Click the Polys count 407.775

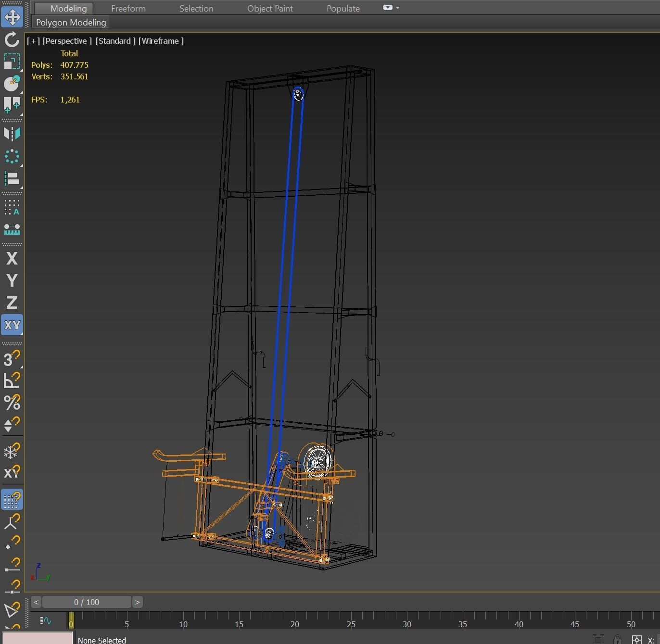coord(75,65)
